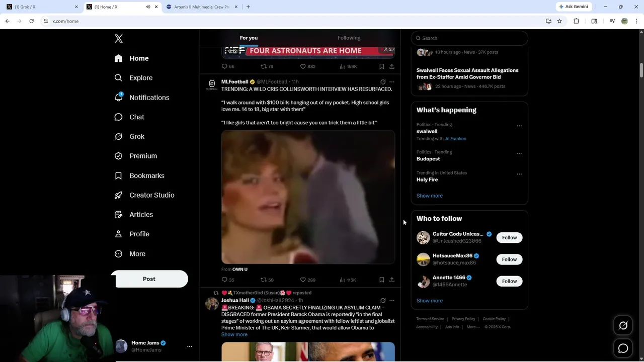
Task: Expand Joshua Hall post with Show more
Action: click(x=234, y=335)
